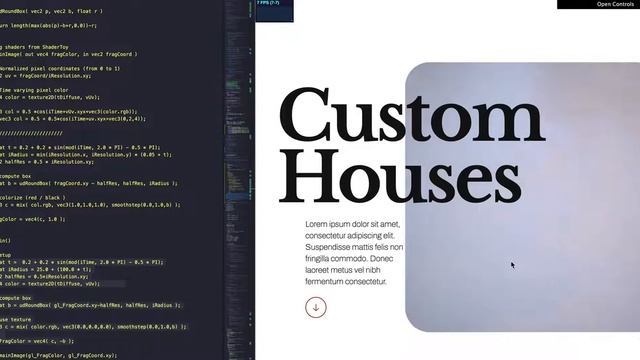This screenshot has width=640, height=360.
Task: Click the line with "vec3(color.rgb));"
Action: point(69,111)
